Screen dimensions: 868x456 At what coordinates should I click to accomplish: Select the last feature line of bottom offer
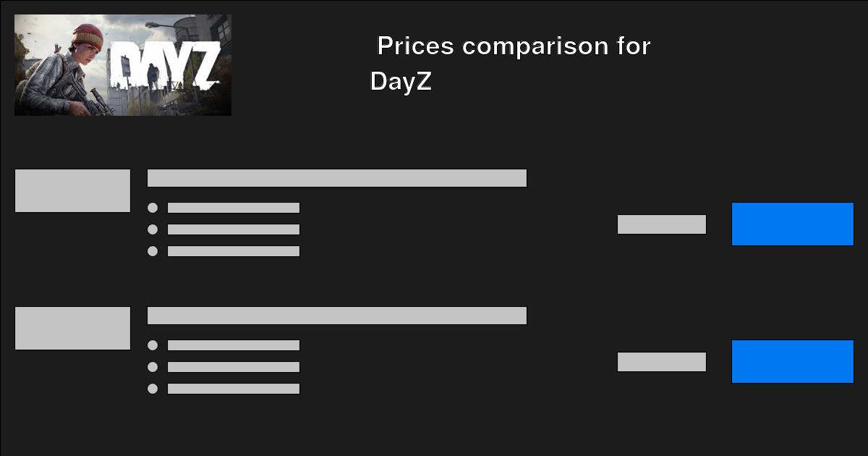233,389
